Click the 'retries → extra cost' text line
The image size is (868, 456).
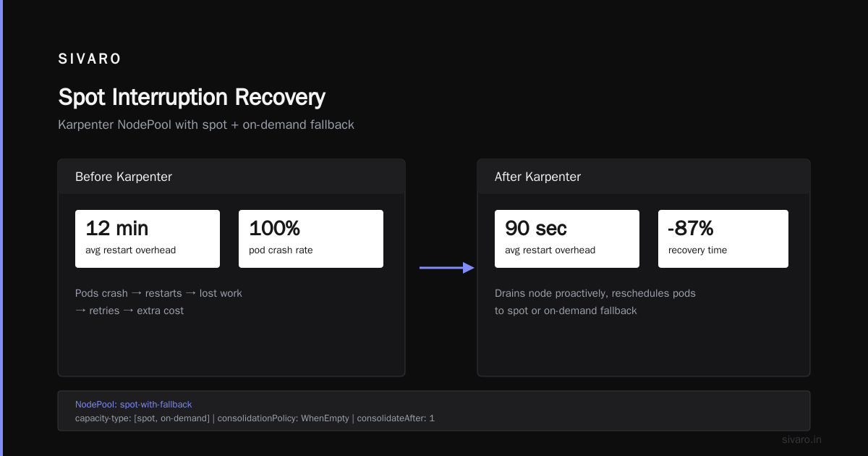click(x=129, y=311)
